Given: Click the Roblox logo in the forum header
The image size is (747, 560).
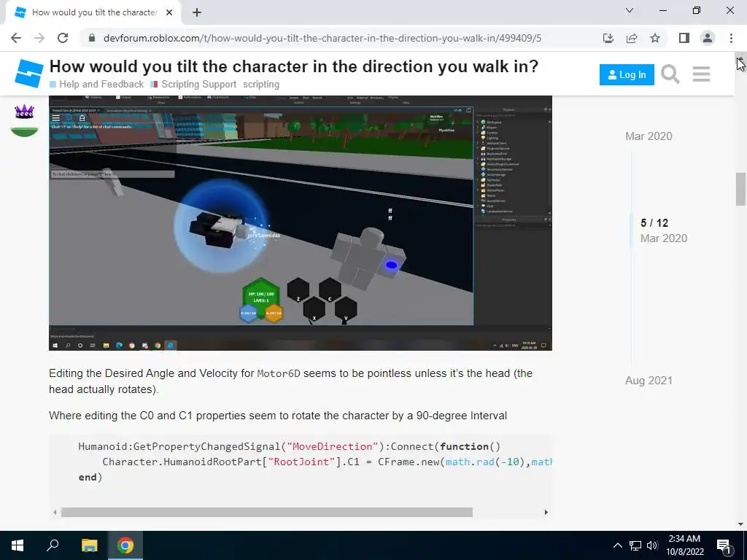Looking at the screenshot, I should [x=28, y=74].
